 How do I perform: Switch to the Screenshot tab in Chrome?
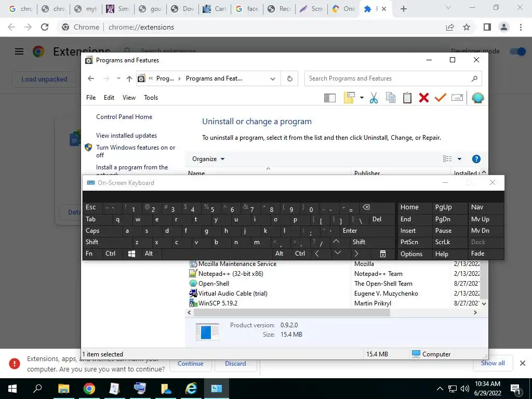[312, 9]
